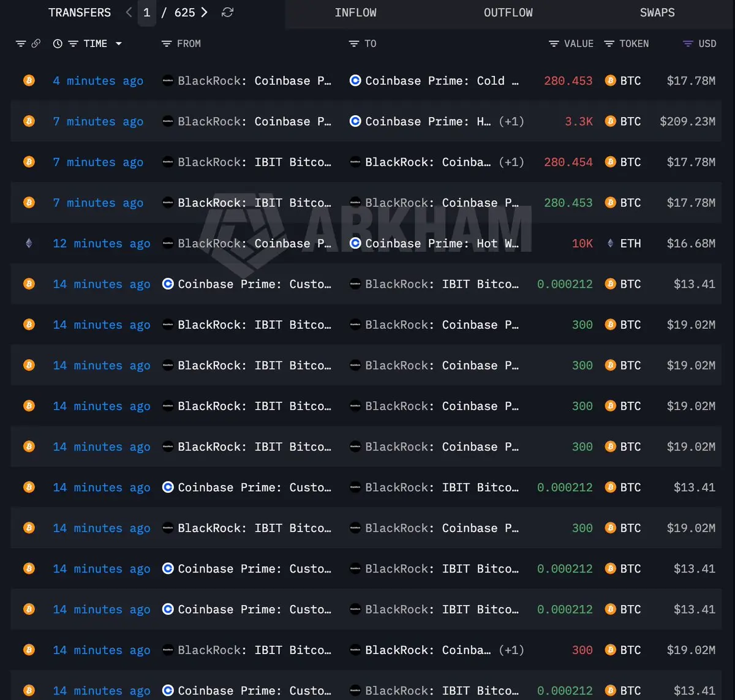The width and height of the screenshot is (735, 700).
Task: Click the Ethereum icon left of 12 minutes ago
Action: [29, 243]
